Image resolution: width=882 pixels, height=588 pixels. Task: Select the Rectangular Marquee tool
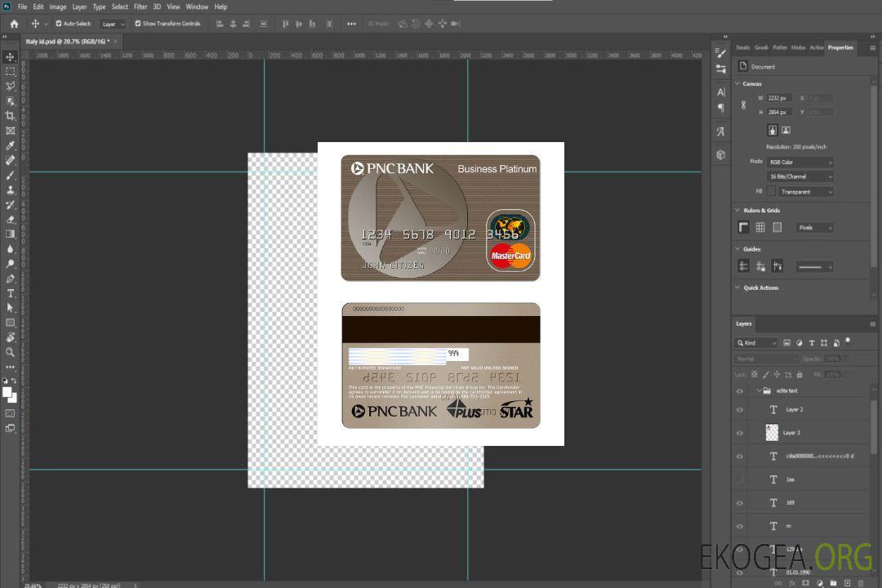[x=10, y=72]
